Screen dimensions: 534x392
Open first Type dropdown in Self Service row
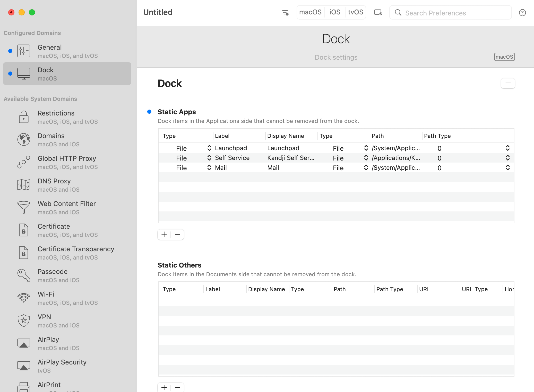point(209,158)
